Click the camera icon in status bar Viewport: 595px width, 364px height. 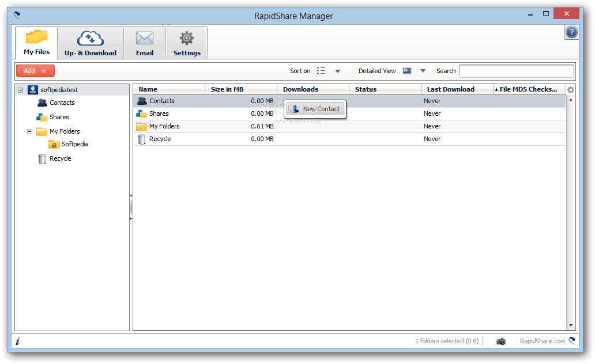[501, 341]
